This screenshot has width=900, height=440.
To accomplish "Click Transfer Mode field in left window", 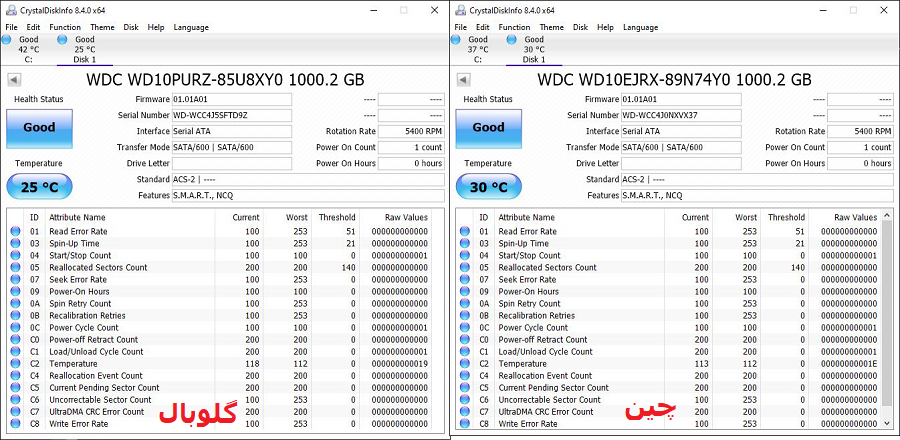I will (x=232, y=147).
